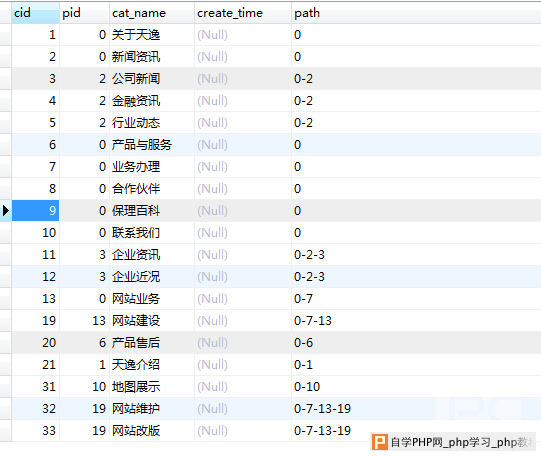Select the cat_name column header
The height and width of the screenshot is (456, 541).
152,13
